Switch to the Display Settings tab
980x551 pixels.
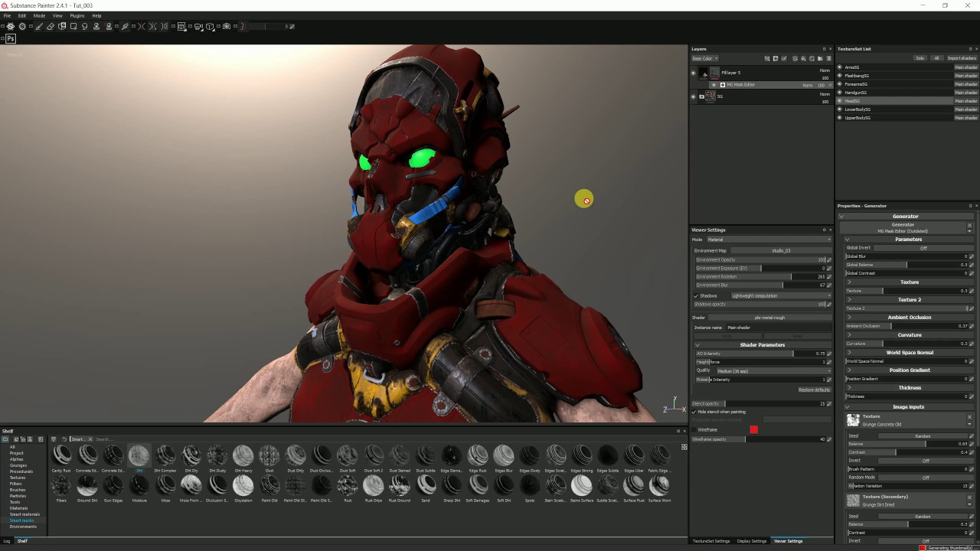pyautogui.click(x=752, y=541)
